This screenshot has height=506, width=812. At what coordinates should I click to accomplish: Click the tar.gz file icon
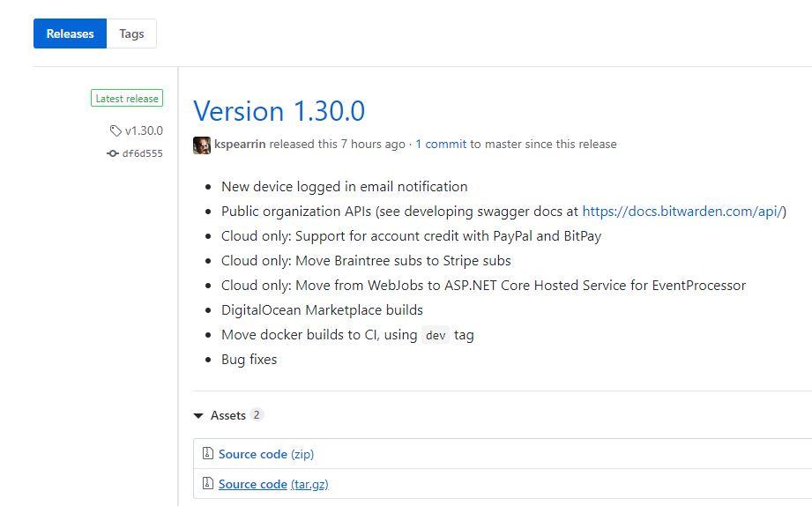(208, 484)
